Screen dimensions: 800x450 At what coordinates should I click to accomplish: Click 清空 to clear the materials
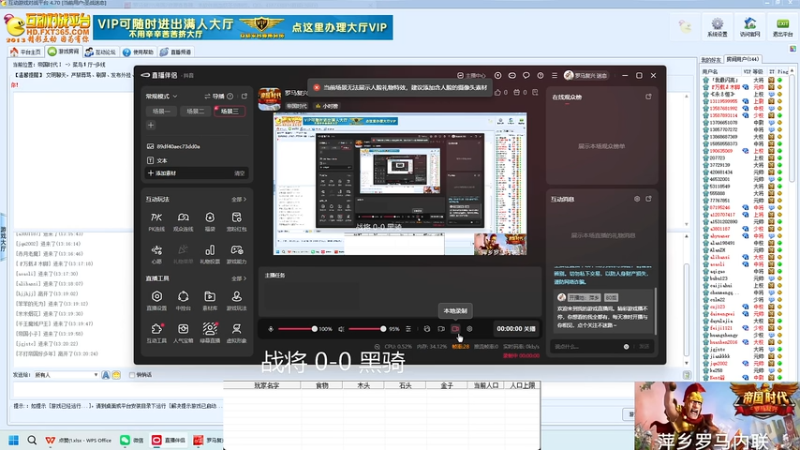click(x=239, y=173)
